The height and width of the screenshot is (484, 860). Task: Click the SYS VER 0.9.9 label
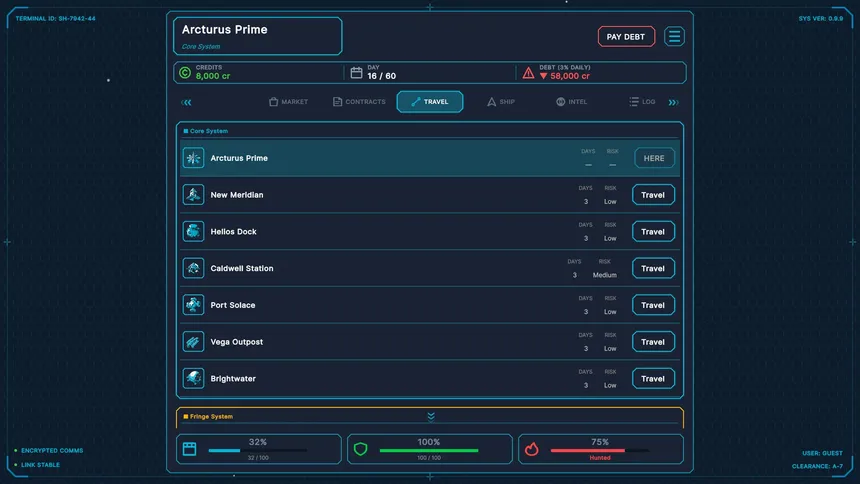tap(821, 19)
